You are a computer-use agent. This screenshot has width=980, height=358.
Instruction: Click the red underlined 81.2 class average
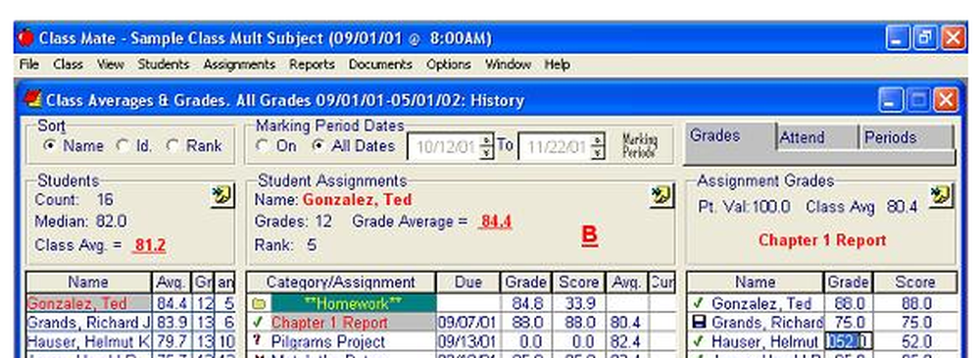click(x=149, y=245)
